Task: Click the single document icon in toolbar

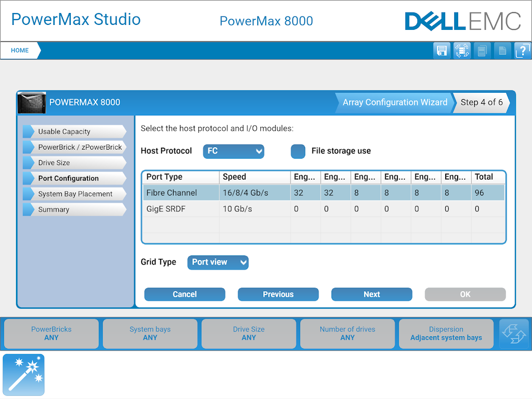Action: pyautogui.click(x=503, y=51)
